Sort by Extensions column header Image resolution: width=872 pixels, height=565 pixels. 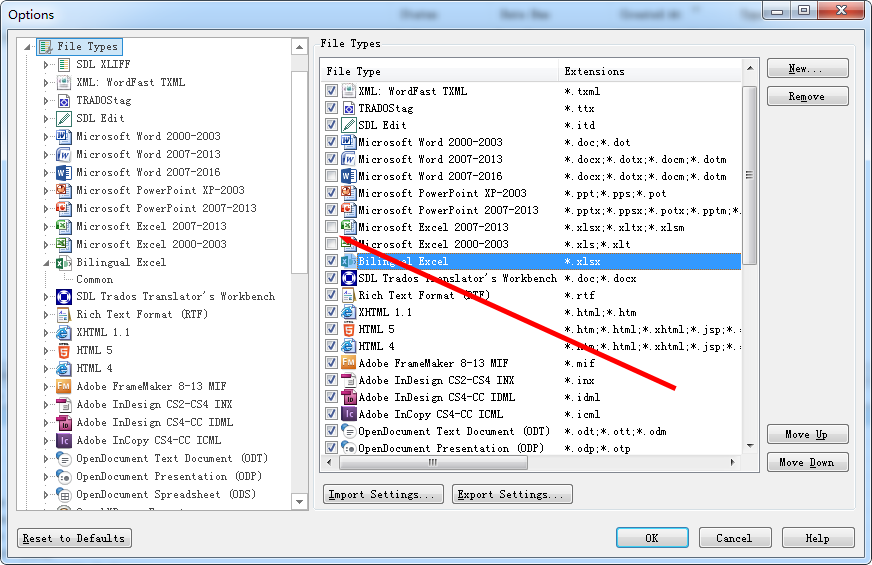tap(650, 71)
